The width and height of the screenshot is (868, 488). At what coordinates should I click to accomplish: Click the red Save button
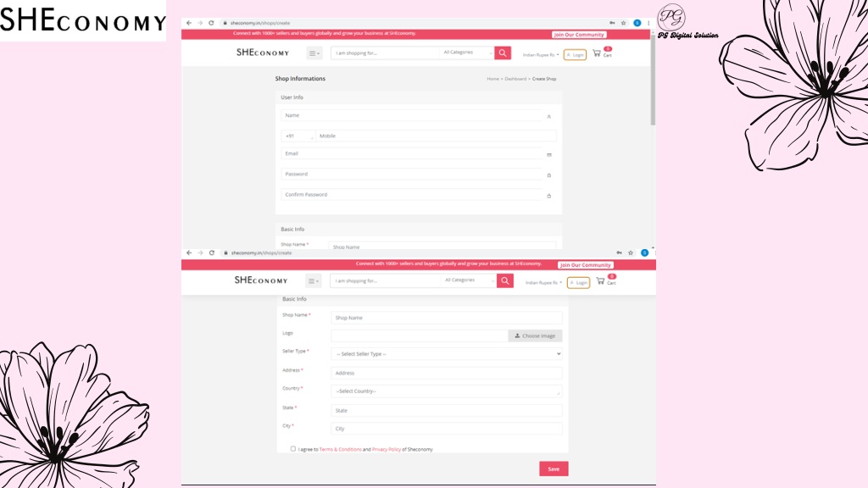[x=554, y=469]
